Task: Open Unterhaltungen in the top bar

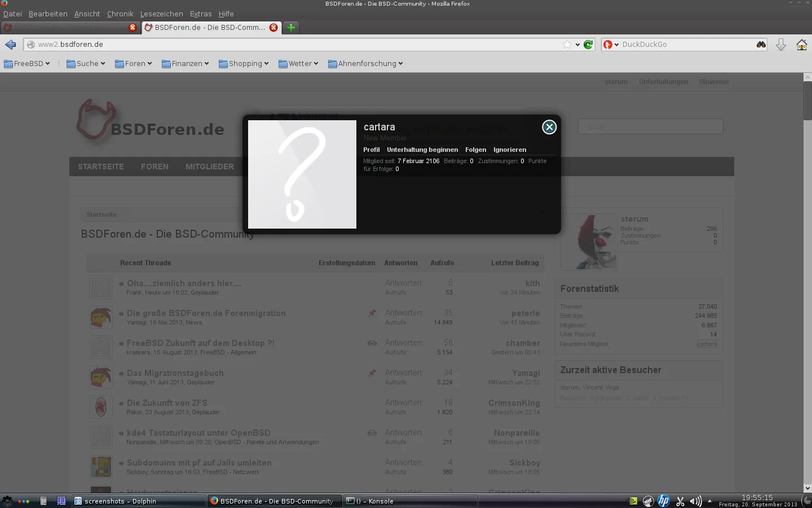Action: 663,82
